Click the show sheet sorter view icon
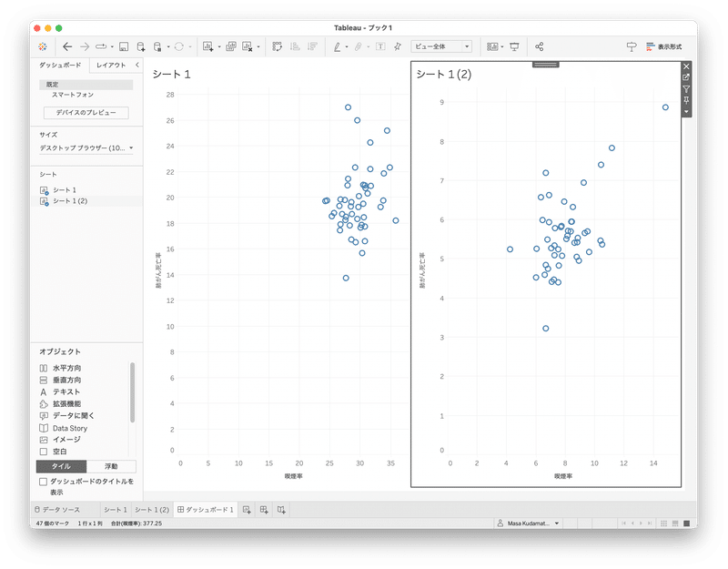The height and width of the screenshot is (569, 728). point(664,523)
